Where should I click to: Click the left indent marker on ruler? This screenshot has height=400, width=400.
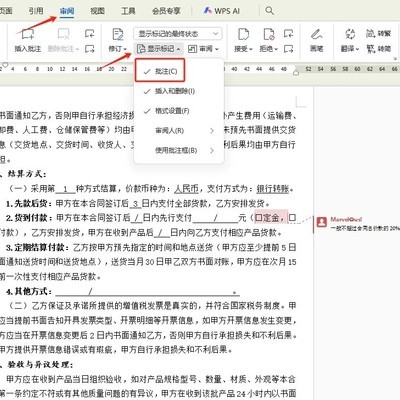point(5,65)
